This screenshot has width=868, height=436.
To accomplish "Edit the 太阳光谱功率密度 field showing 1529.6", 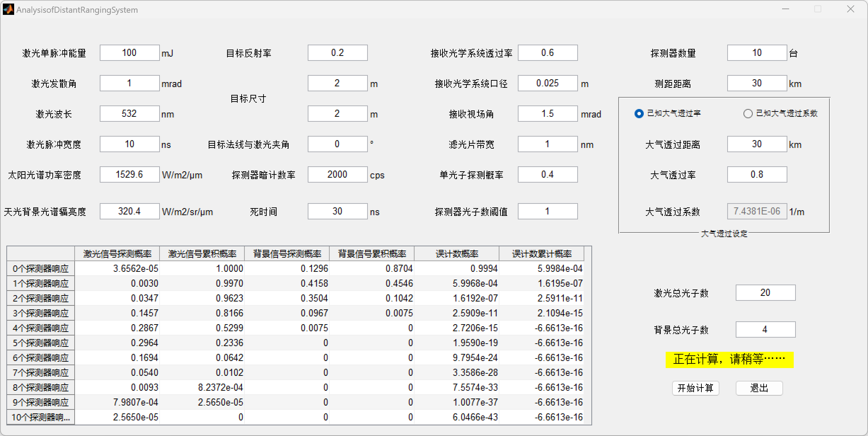I will tap(129, 174).
